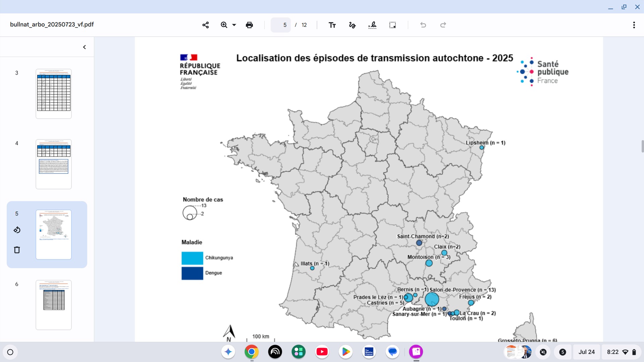Click the document vertical scrollbar

click(642, 146)
